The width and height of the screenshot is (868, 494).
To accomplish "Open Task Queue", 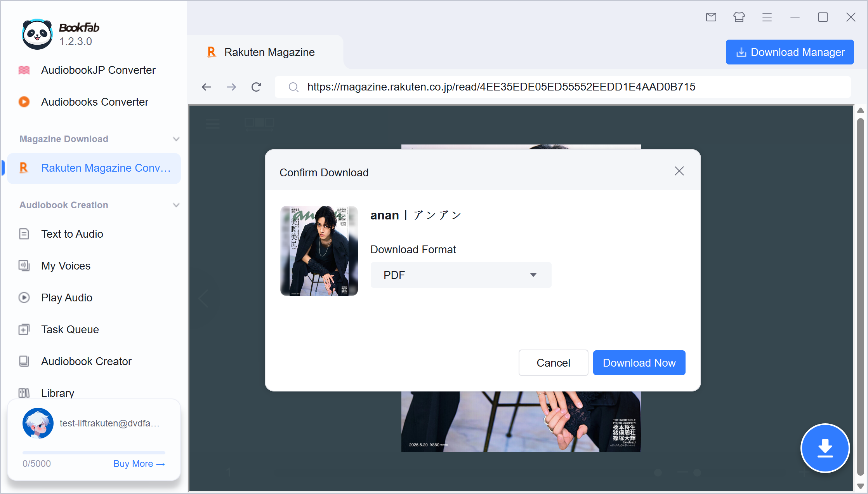I will 94,329.
